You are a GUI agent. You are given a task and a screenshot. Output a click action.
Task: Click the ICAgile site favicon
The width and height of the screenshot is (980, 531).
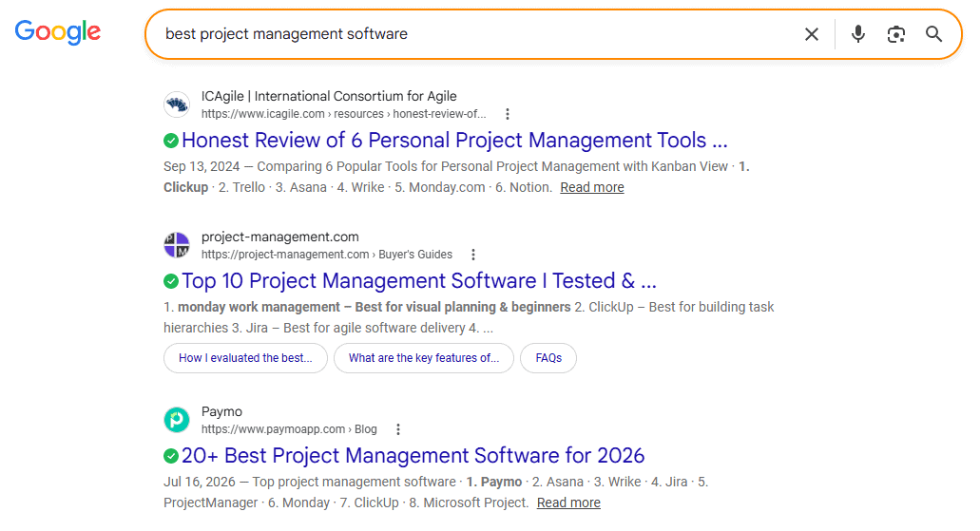pos(177,104)
